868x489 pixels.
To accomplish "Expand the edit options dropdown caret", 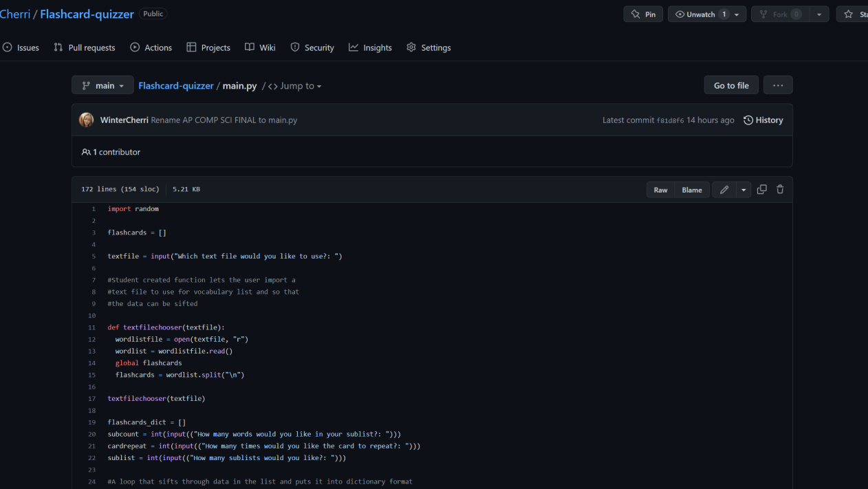I will 744,190.
